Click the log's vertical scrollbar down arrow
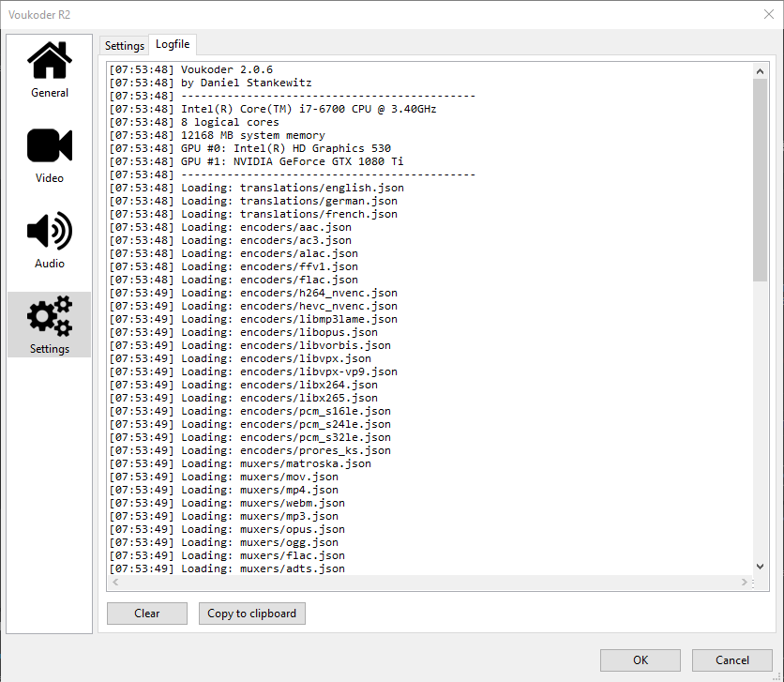Screen dimensions: 784x682 (x=761, y=567)
